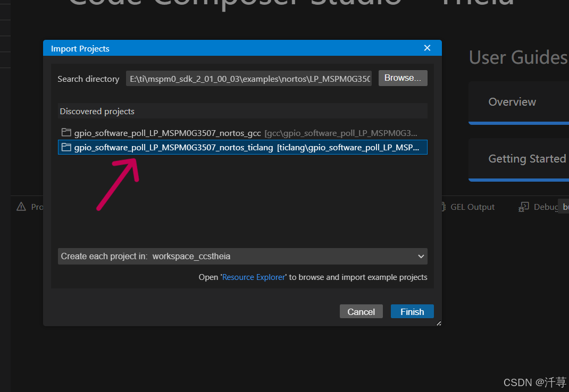Select the gpio_software_poll nortos_ticlang project
Viewport: 569px width, 392px height.
tap(242, 147)
